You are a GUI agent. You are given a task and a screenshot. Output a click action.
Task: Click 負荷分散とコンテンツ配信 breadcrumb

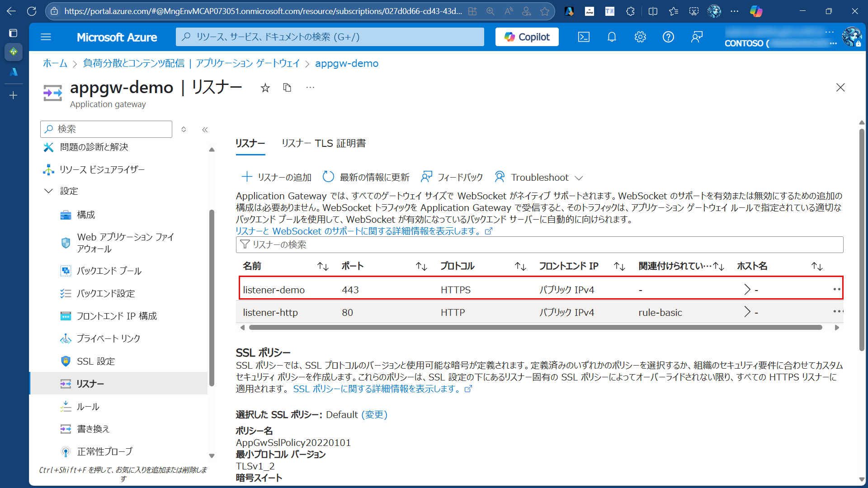click(x=191, y=63)
